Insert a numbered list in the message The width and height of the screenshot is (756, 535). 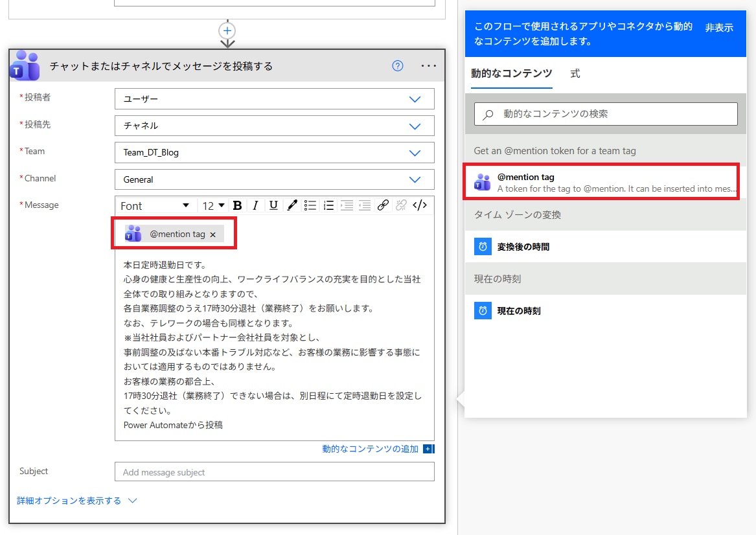[x=328, y=205]
